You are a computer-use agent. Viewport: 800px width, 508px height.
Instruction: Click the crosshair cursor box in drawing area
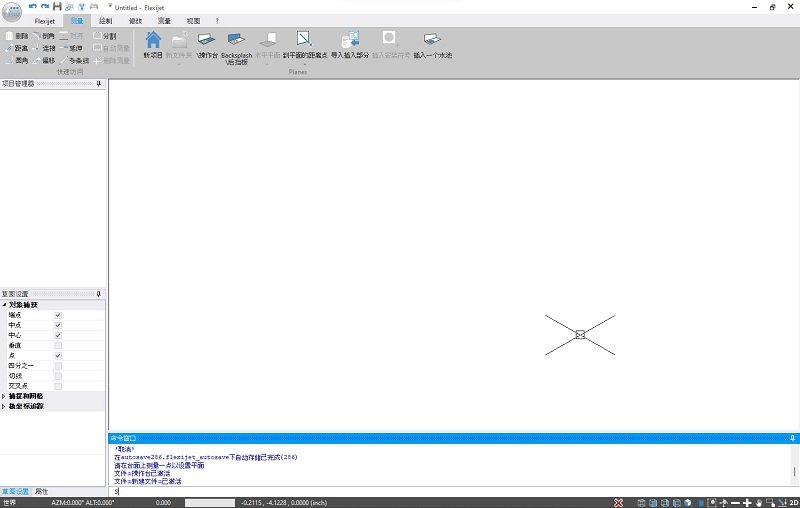tap(580, 335)
